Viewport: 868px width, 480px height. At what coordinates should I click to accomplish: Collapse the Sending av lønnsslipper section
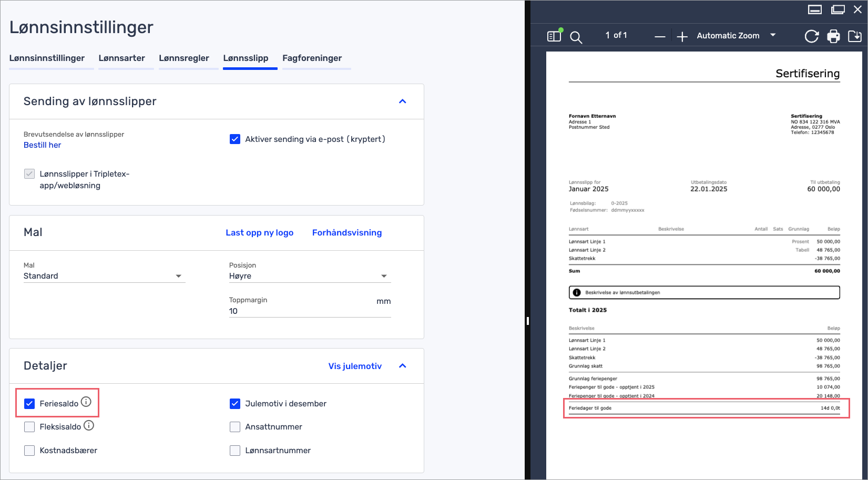click(x=403, y=101)
